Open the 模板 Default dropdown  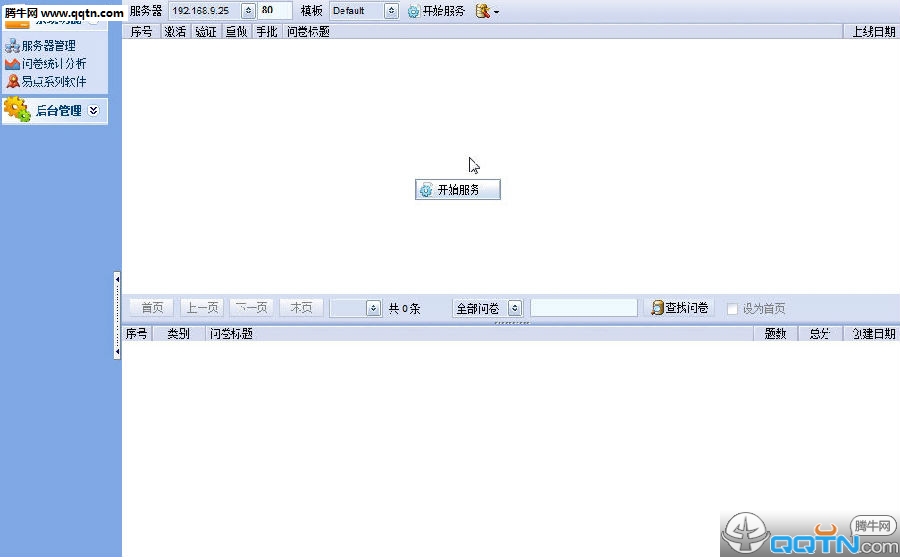(390, 11)
